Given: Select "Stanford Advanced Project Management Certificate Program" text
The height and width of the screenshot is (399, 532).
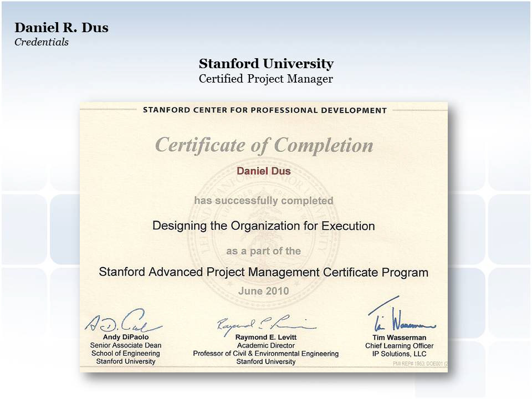Looking at the screenshot, I should pyautogui.click(x=264, y=272).
